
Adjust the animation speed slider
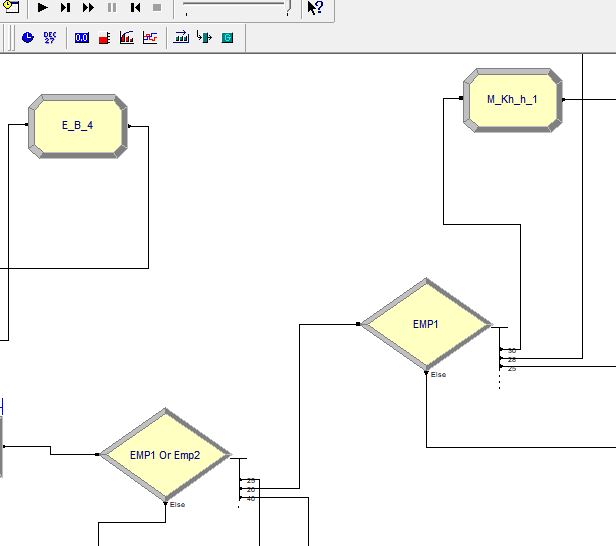point(237,8)
